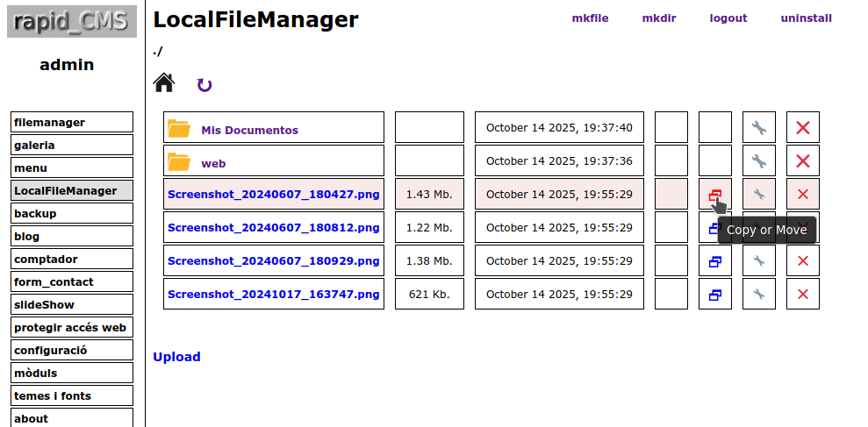Click the rapid_CMS logo
This screenshot has width=868, height=427.
tap(72, 22)
